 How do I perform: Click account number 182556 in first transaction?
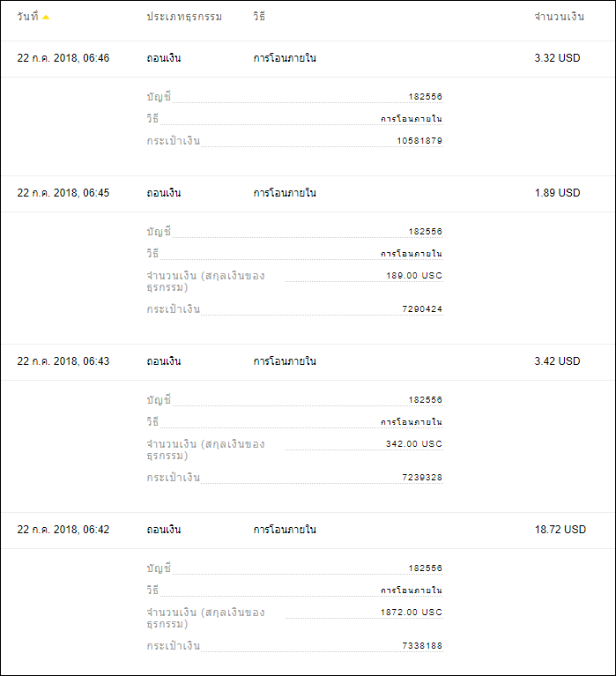coord(425,97)
